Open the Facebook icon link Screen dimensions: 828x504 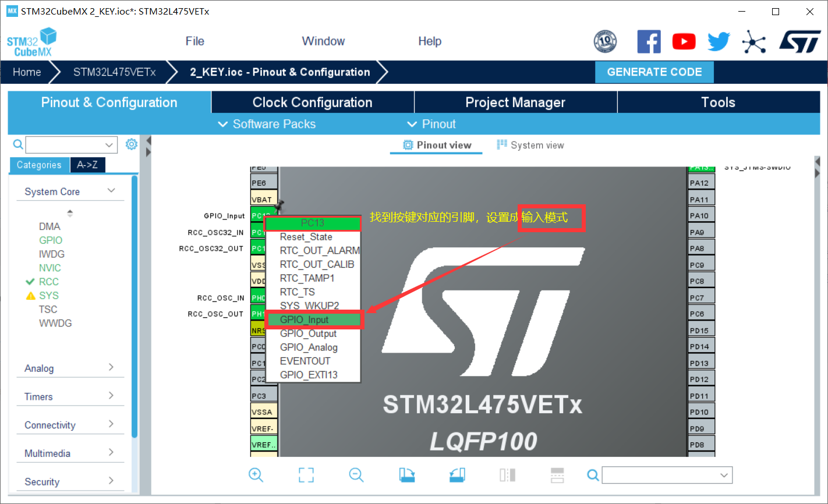click(649, 41)
